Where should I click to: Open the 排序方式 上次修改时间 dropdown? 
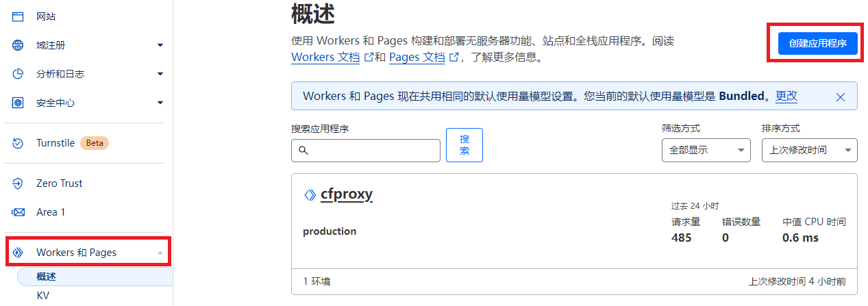tap(810, 151)
